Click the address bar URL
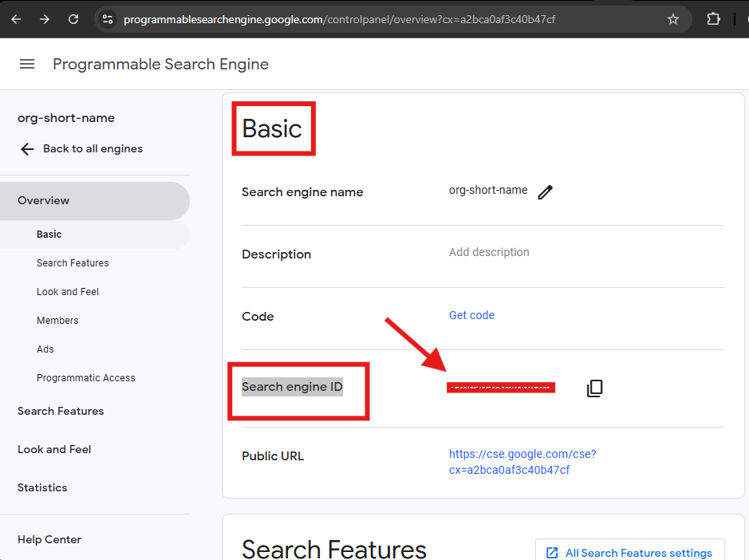This screenshot has height=560, width=749. (x=339, y=19)
